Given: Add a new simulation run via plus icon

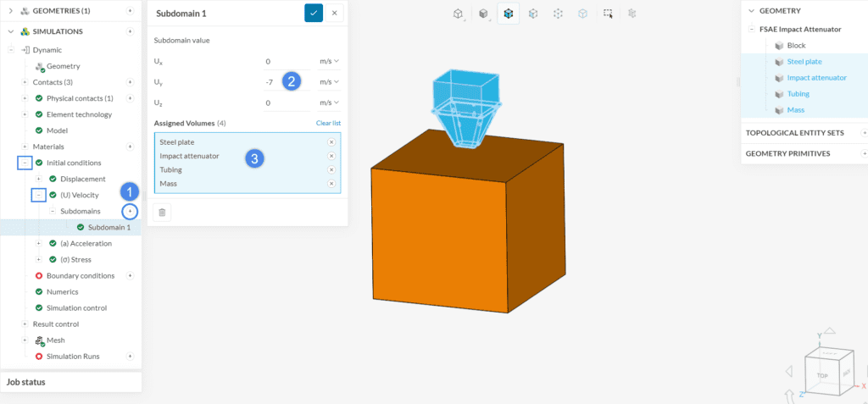Looking at the screenshot, I should pyautogui.click(x=130, y=357).
